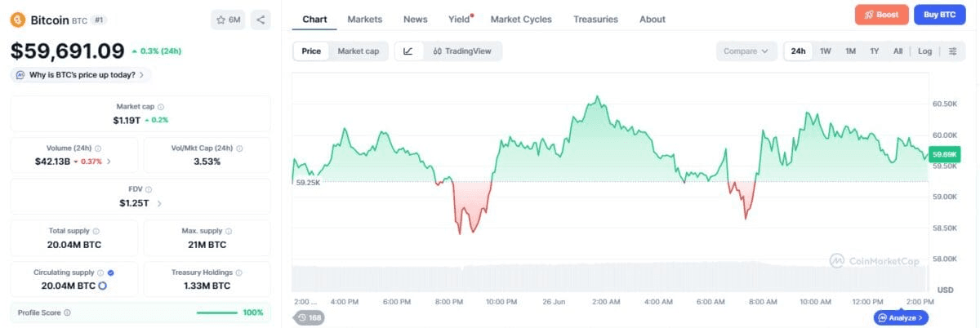Open chart settings sliders icon
The image size is (980, 328).
tap(952, 51)
